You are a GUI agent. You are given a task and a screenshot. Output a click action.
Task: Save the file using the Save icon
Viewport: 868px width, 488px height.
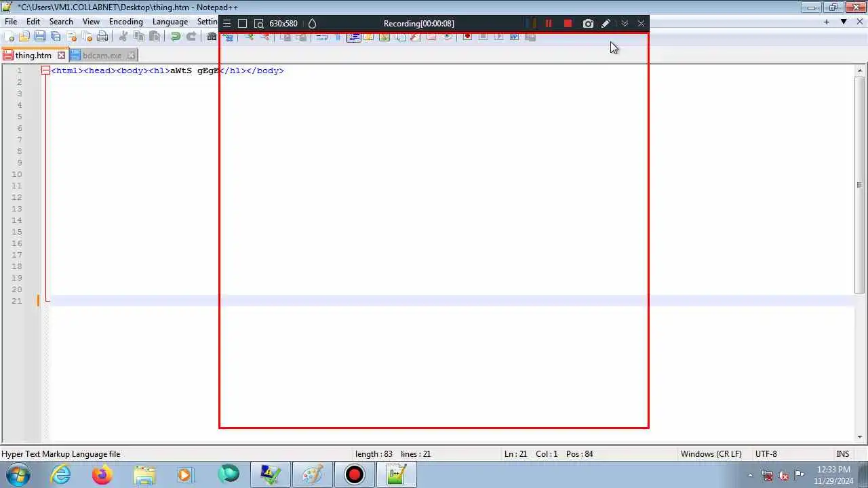pyautogui.click(x=40, y=37)
